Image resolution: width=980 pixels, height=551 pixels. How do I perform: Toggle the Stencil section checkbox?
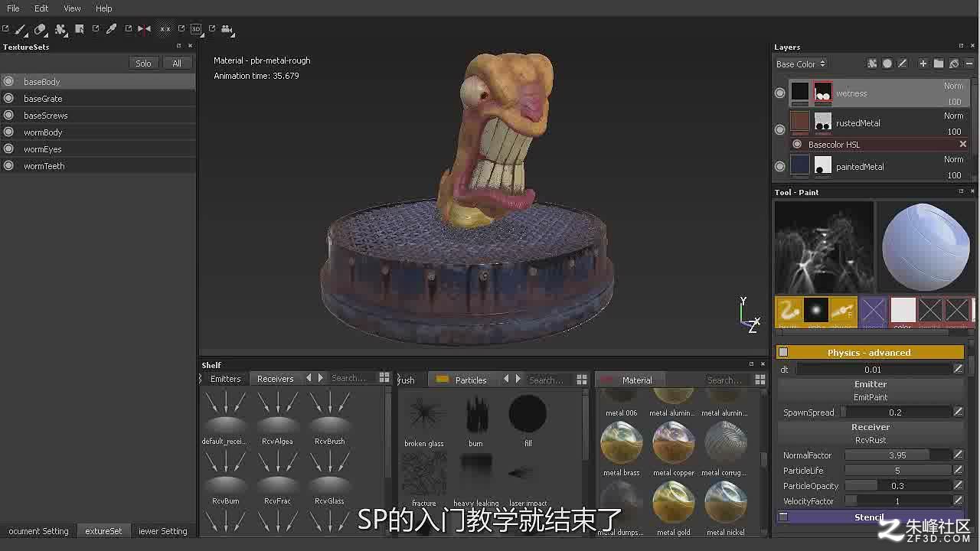pyautogui.click(x=783, y=517)
